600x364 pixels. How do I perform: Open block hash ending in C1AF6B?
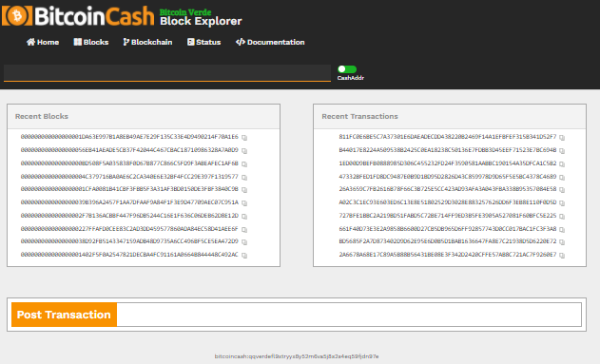pos(129,163)
